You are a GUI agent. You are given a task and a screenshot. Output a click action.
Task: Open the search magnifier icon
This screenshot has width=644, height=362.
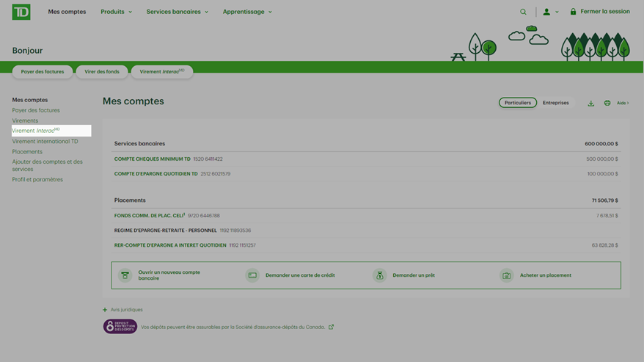click(x=523, y=12)
